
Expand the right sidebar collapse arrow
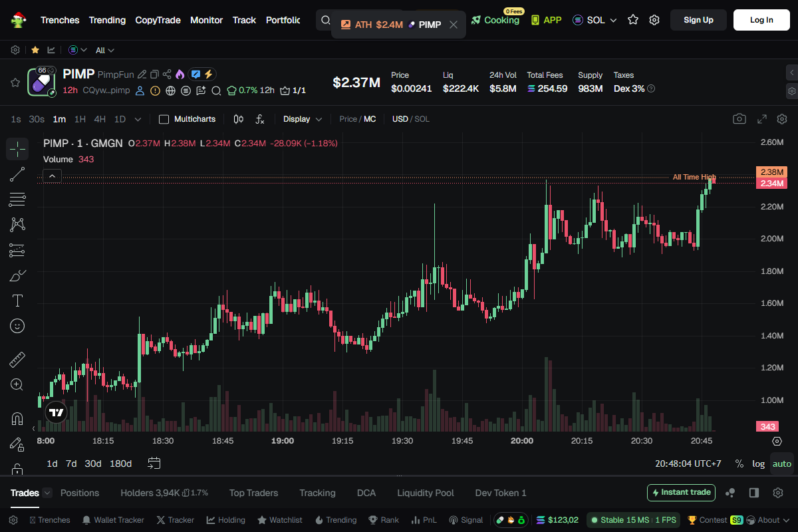pos(792,71)
